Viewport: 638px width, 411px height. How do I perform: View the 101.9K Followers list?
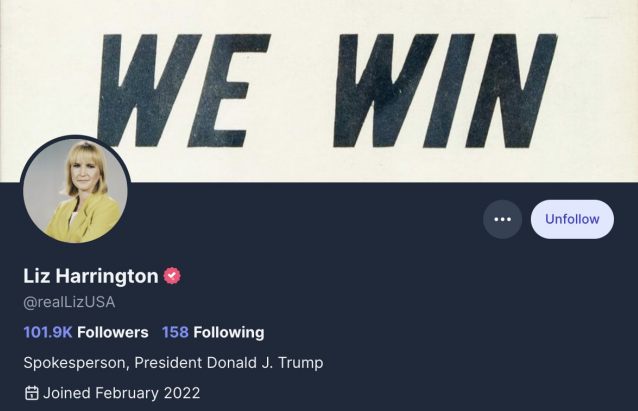point(86,332)
